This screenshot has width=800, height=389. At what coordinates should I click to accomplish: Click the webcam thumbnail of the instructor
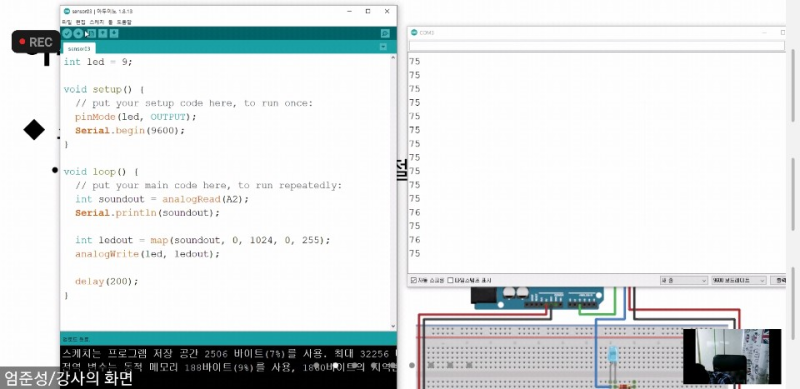(x=732, y=356)
